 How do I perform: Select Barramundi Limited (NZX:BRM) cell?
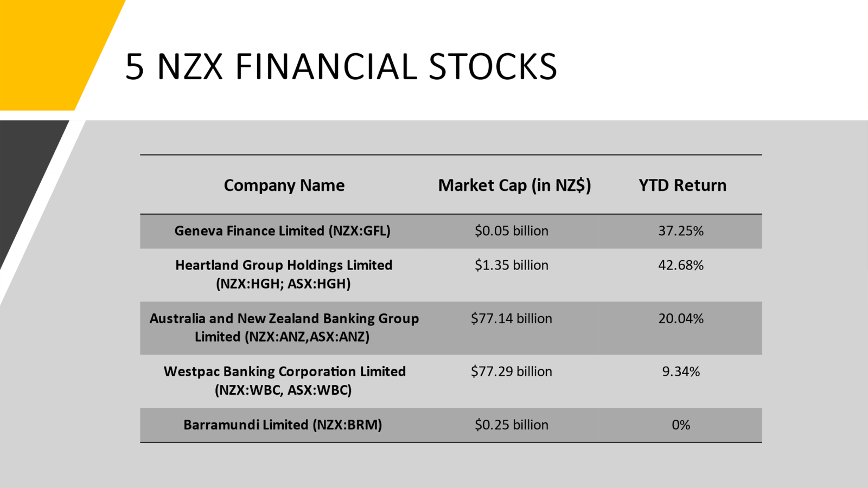point(282,425)
